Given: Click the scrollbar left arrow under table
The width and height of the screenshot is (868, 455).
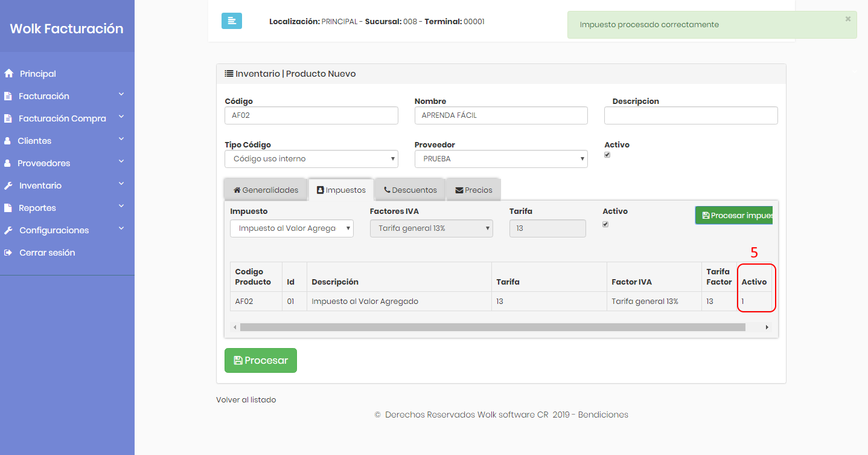Looking at the screenshot, I should pyautogui.click(x=235, y=327).
